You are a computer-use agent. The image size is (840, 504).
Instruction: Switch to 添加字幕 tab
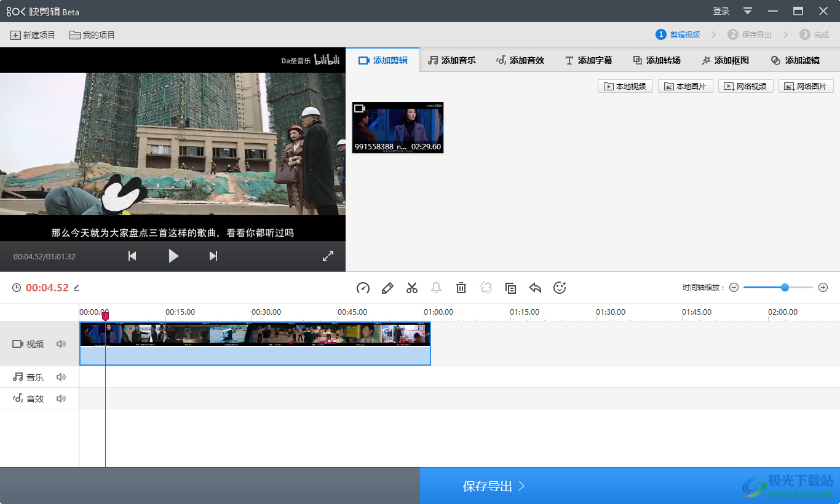(588, 60)
